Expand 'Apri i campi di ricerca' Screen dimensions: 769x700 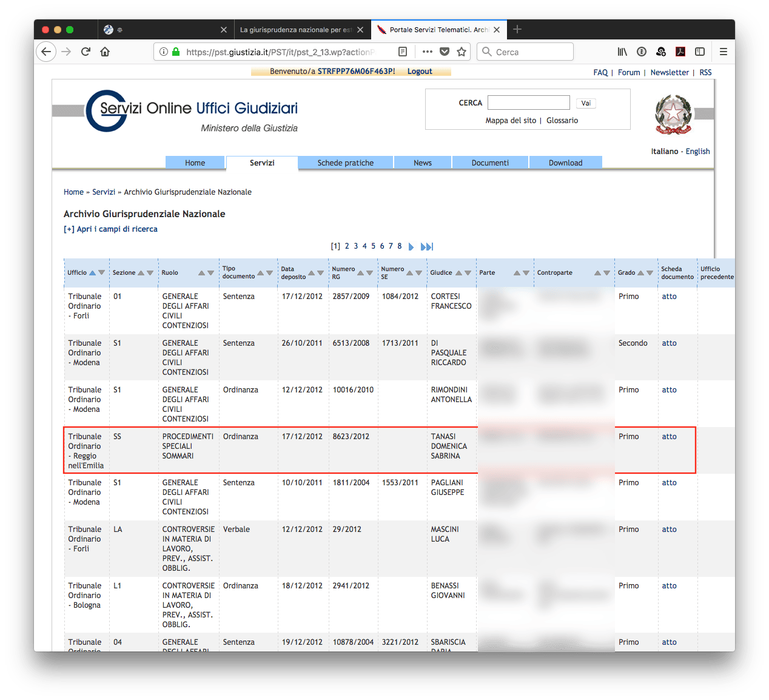tap(110, 229)
